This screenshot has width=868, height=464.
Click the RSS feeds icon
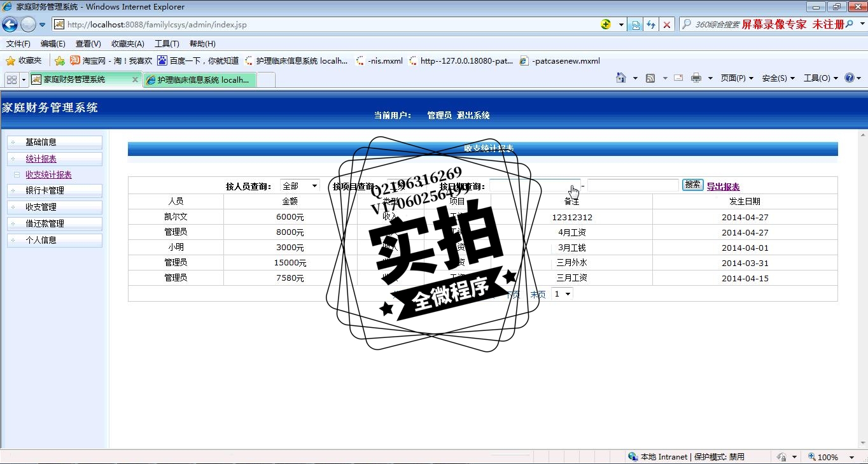(650, 78)
